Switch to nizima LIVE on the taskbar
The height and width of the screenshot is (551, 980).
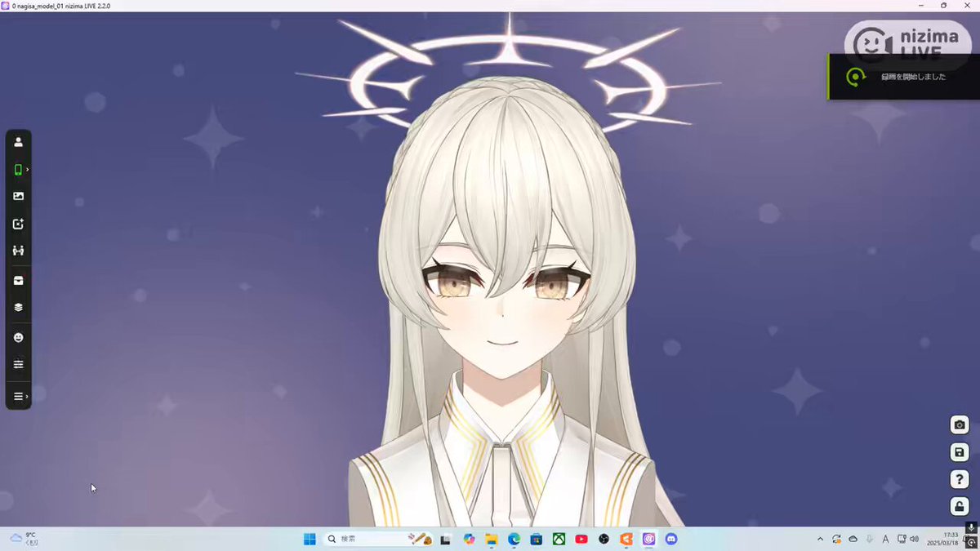649,539
